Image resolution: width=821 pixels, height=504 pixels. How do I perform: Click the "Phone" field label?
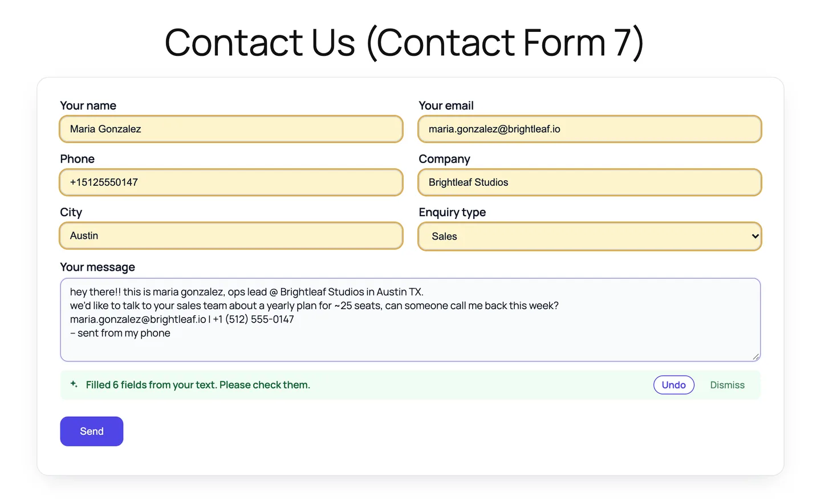(x=78, y=159)
